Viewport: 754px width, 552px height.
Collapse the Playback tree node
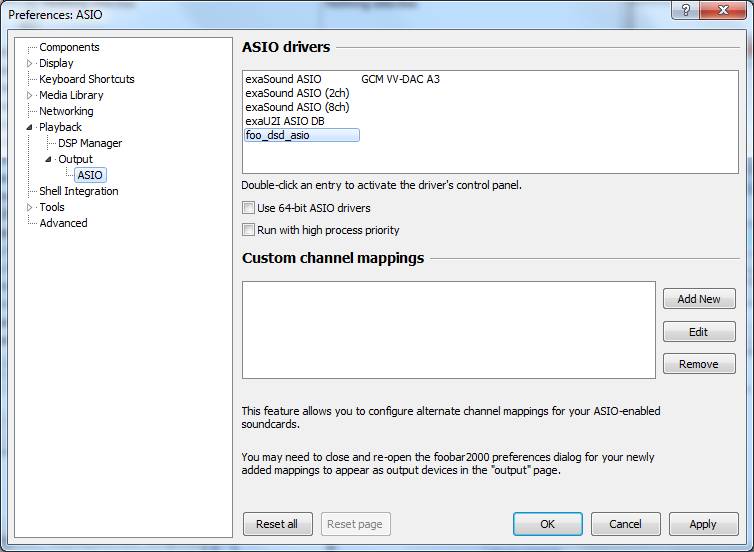[x=29, y=127]
